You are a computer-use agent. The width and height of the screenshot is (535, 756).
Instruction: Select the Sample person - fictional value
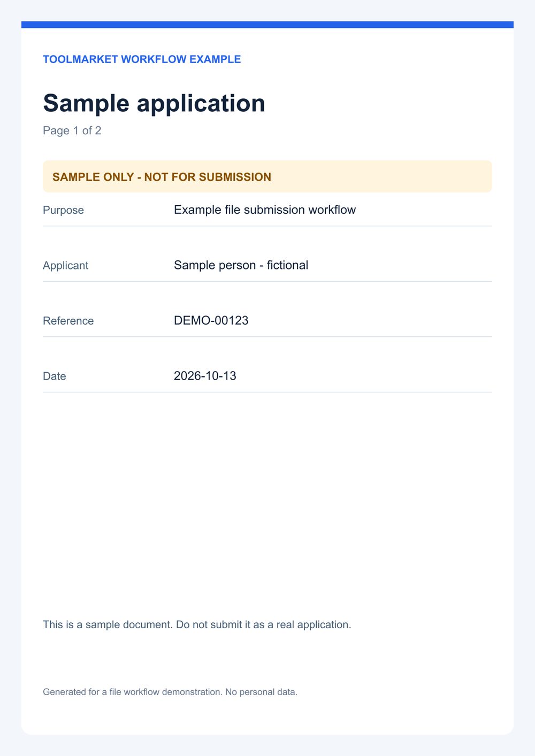[241, 265]
